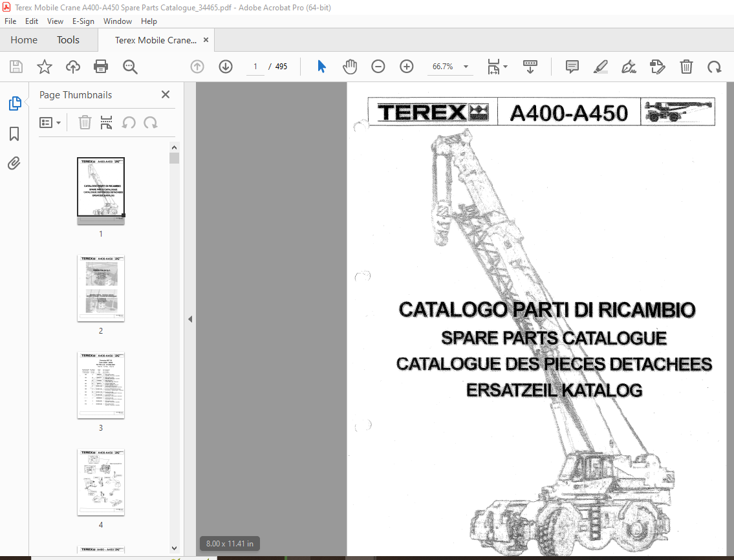Rotate thumbnail counterclockwise

tap(129, 123)
